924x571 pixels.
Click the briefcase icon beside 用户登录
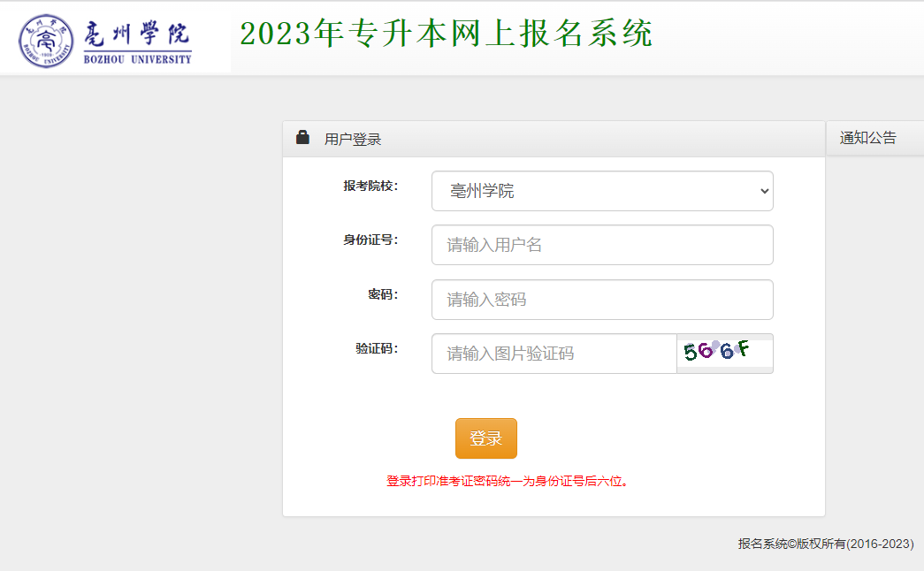click(302, 138)
